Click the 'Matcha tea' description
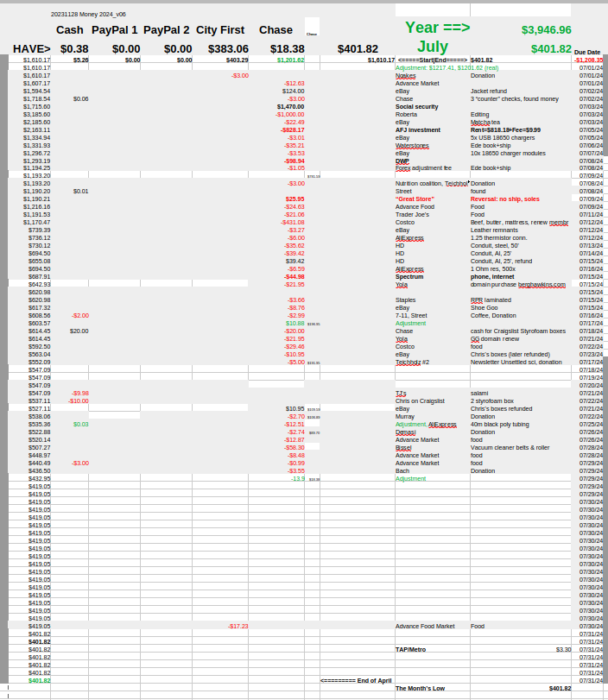This screenshot has width=608, height=700. pos(485,123)
